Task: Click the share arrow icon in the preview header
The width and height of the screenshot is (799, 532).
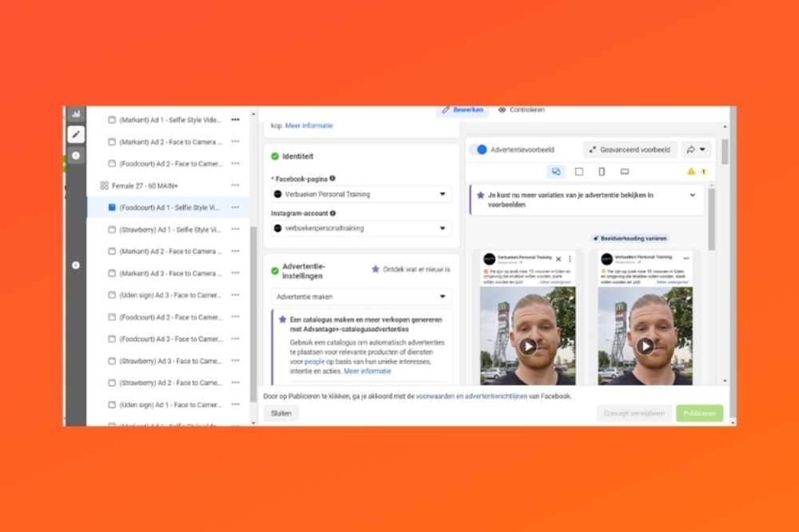Action: coord(690,149)
